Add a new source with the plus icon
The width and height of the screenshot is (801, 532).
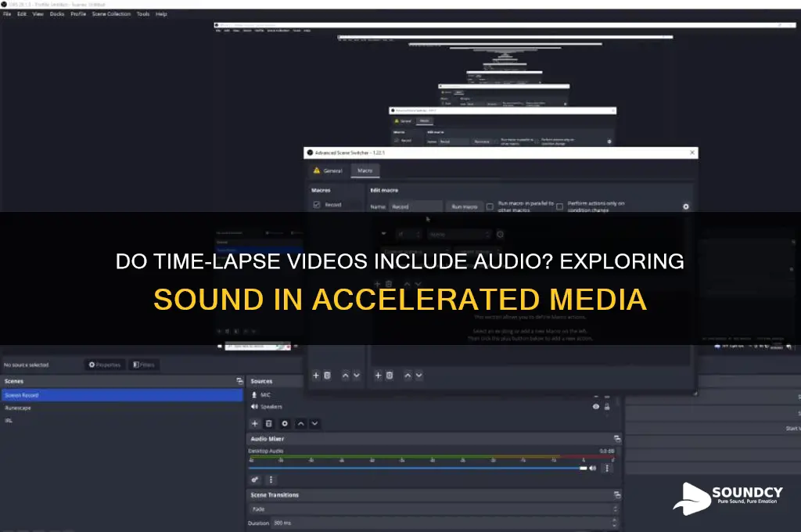[x=255, y=424]
